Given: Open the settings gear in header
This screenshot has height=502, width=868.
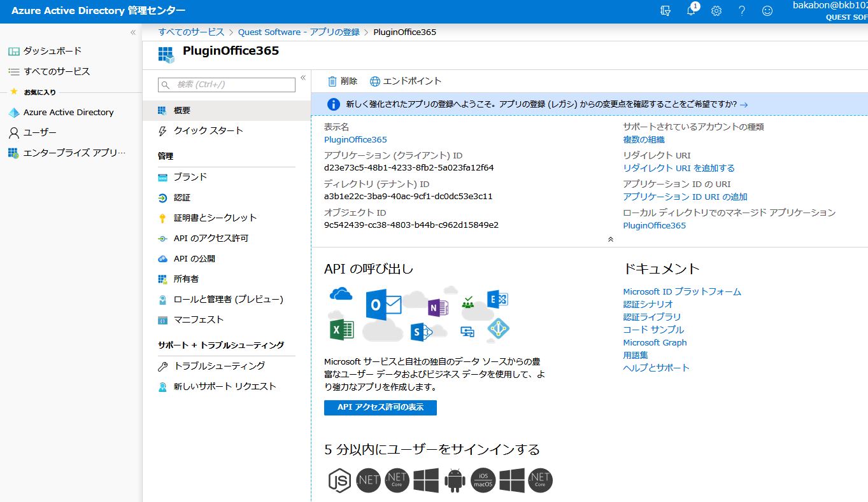Looking at the screenshot, I should (716, 11).
